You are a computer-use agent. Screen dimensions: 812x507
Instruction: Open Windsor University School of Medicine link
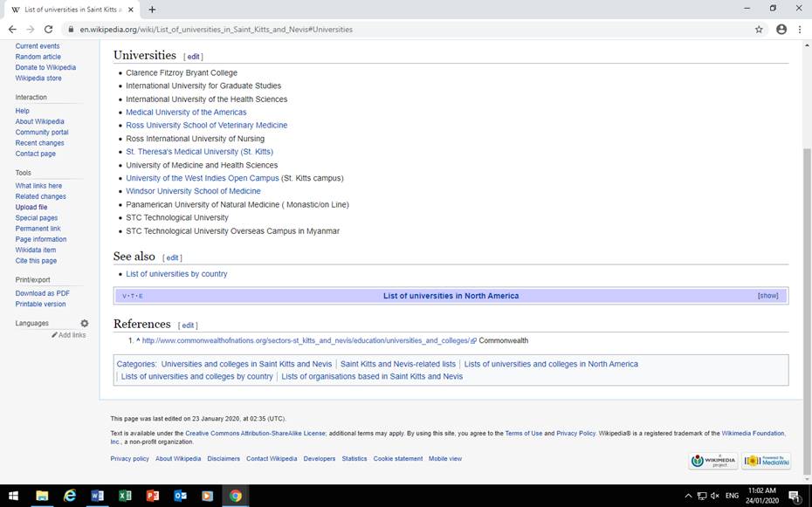193,191
